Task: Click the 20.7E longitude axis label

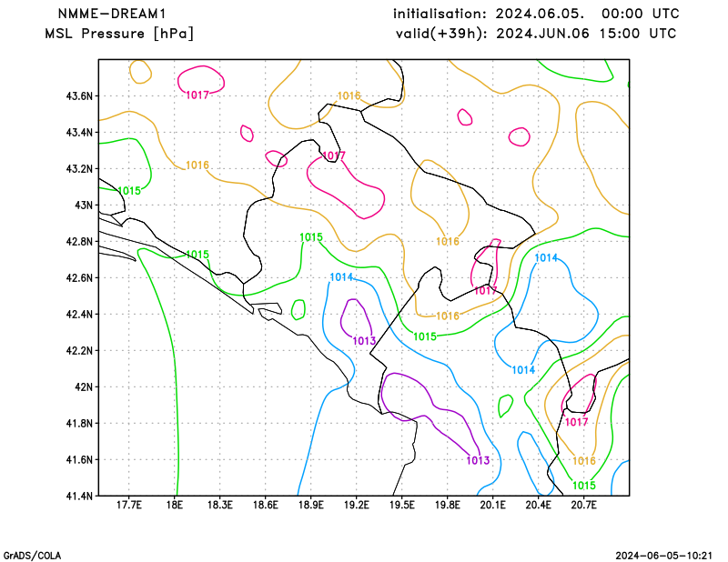Action: 584,505
